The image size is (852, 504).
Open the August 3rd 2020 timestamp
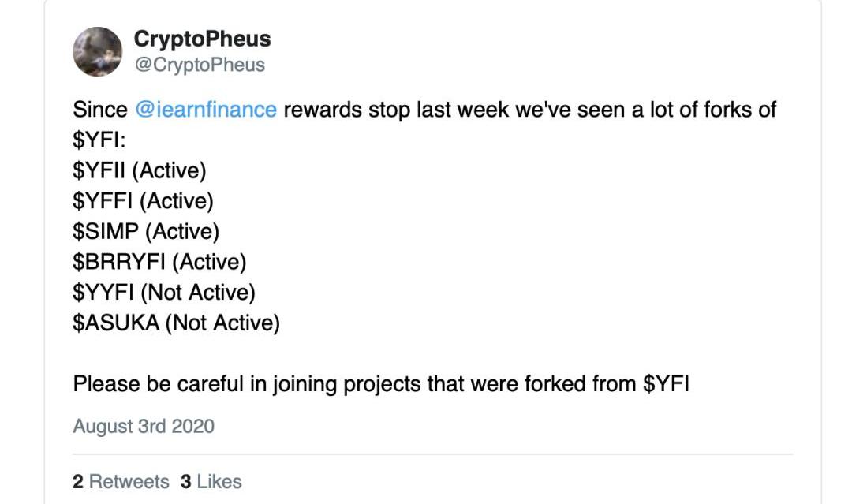pyautogui.click(x=144, y=427)
